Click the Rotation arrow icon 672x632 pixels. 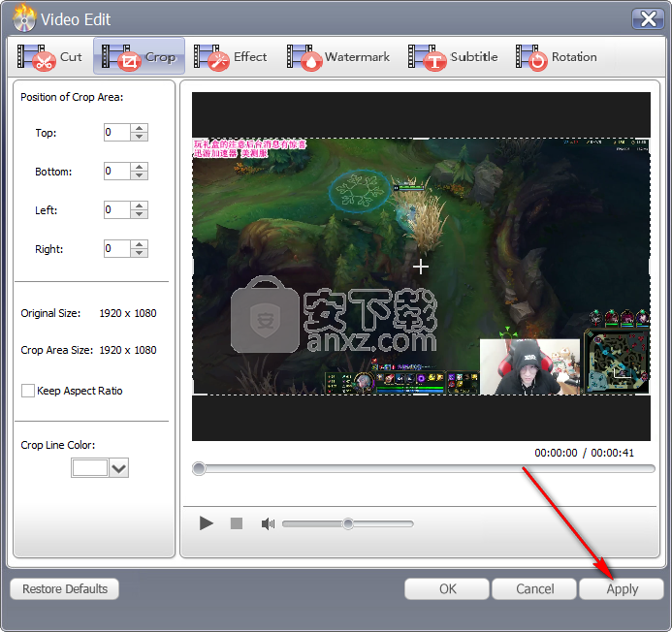(531, 57)
